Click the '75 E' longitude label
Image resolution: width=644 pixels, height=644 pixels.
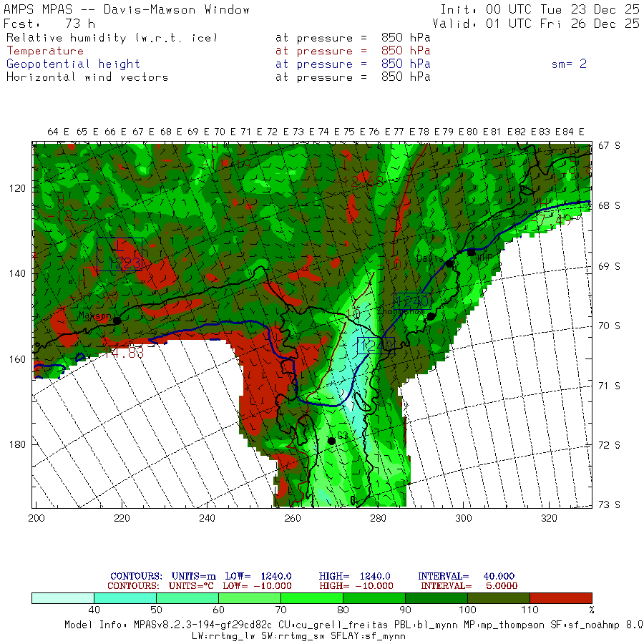coord(354,132)
